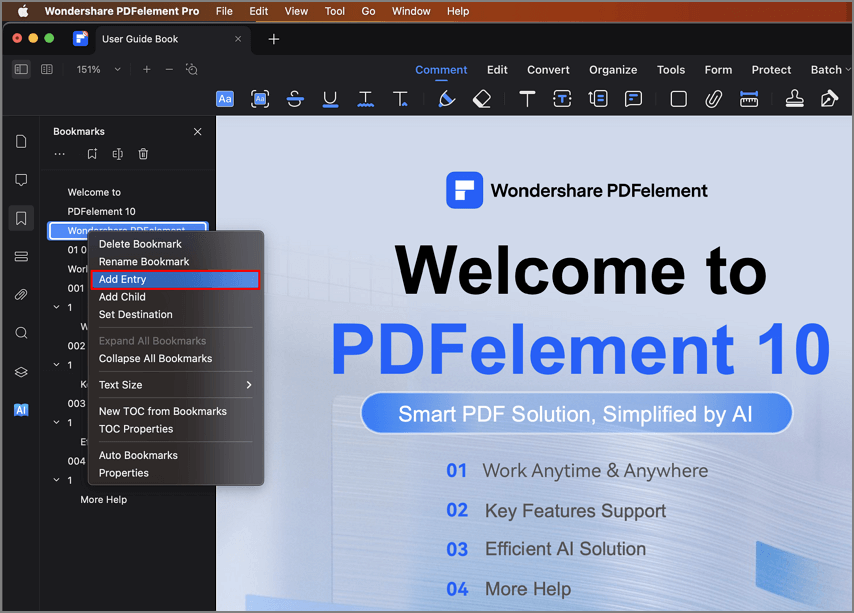Select the Underline tool

click(330, 99)
